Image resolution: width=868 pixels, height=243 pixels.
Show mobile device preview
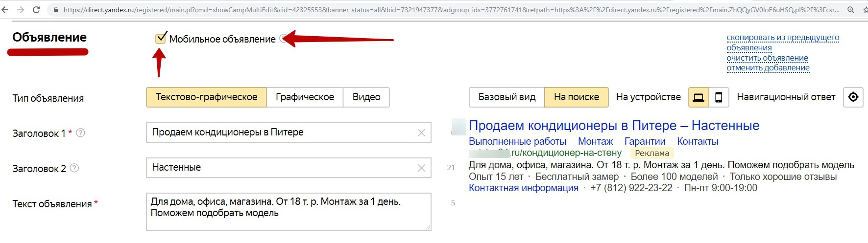point(719,97)
